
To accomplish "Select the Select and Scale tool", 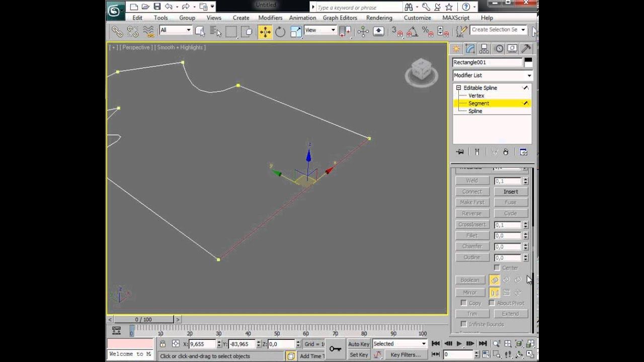I will (296, 32).
